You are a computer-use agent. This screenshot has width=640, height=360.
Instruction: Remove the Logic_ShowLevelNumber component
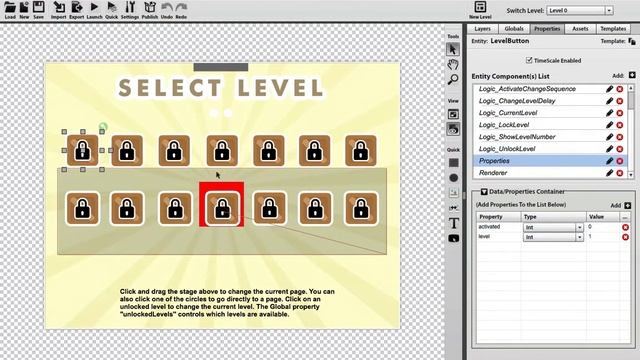tap(620, 137)
